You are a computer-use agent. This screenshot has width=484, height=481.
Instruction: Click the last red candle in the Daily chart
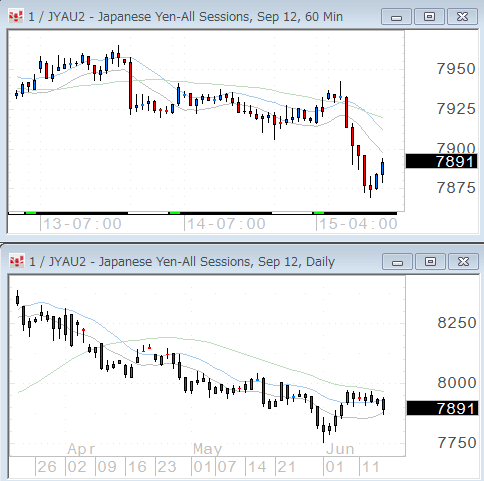384,404
